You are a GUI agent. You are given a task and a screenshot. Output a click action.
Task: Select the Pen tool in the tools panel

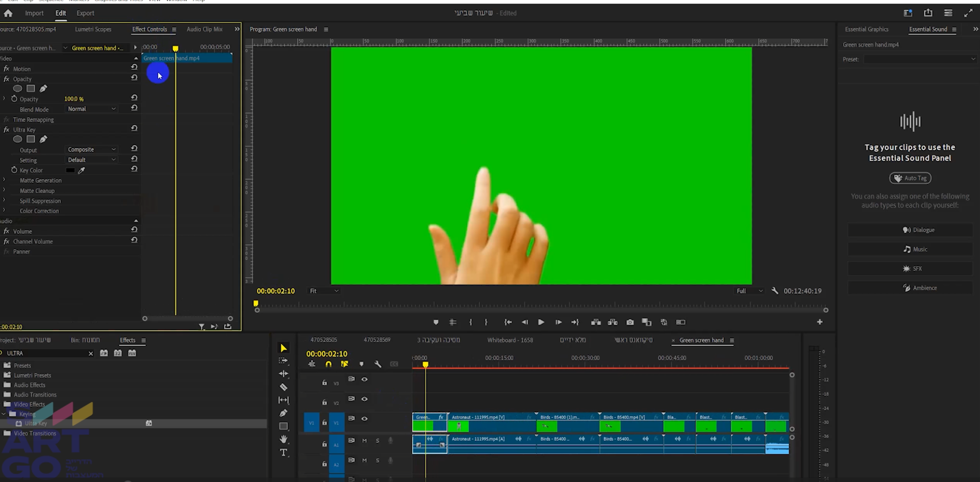coord(284,413)
